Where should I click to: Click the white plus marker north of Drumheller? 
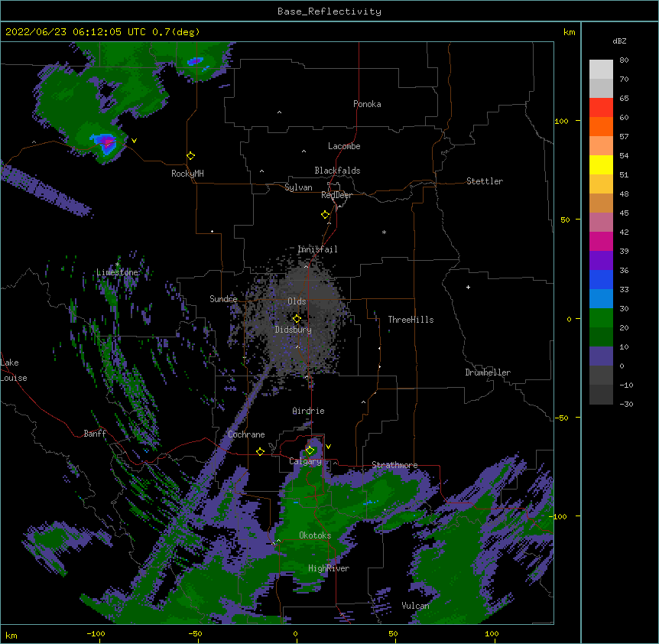(x=468, y=287)
